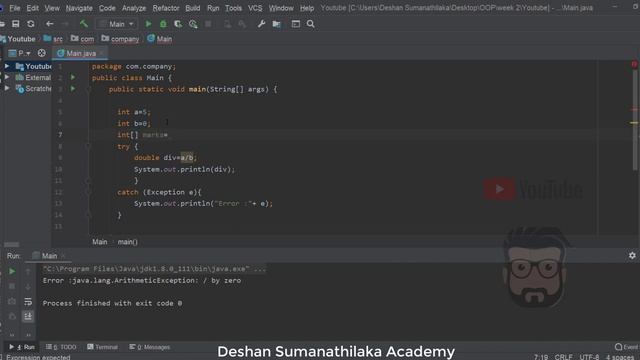Click the Rerun green arrow in Run panel
640x360 pixels.
(x=12, y=271)
